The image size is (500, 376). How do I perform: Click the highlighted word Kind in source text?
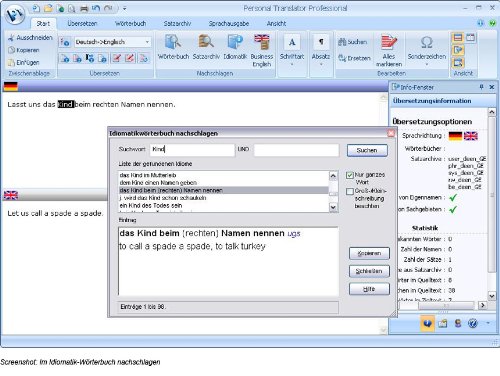click(x=66, y=104)
